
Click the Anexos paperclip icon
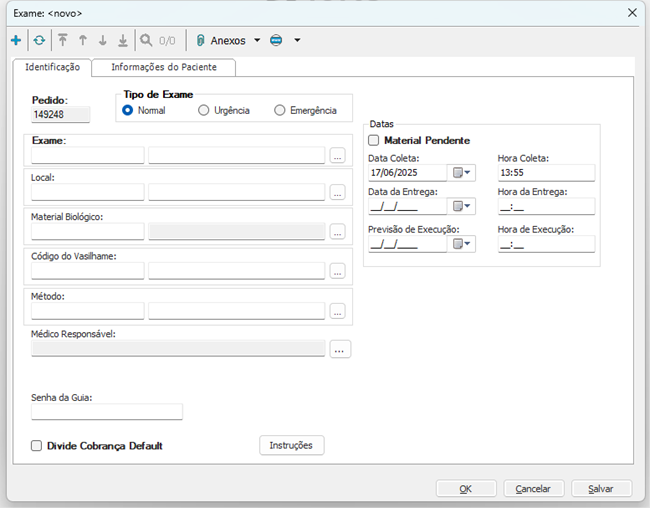(x=200, y=41)
